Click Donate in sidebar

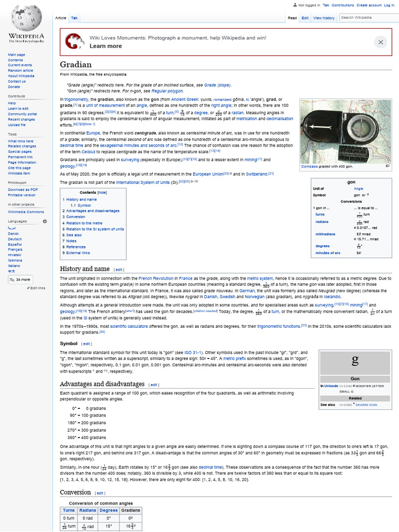[x=14, y=87]
